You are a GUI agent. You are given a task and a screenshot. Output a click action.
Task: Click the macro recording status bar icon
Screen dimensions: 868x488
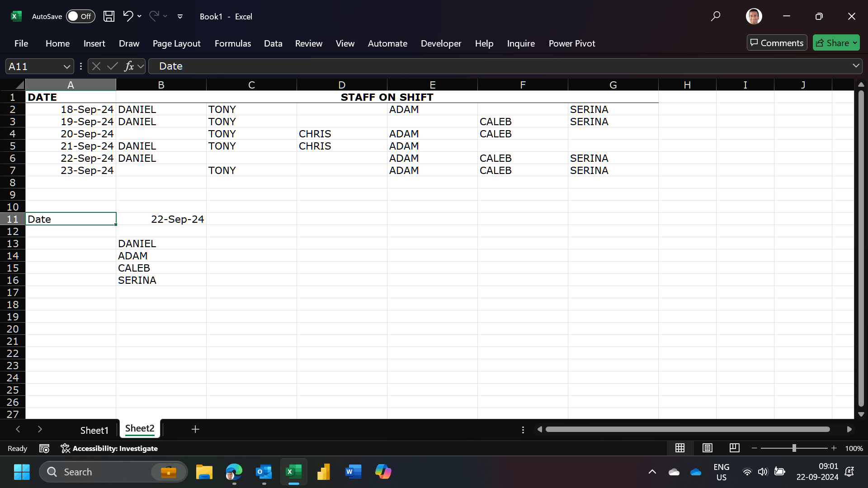[44, 448]
